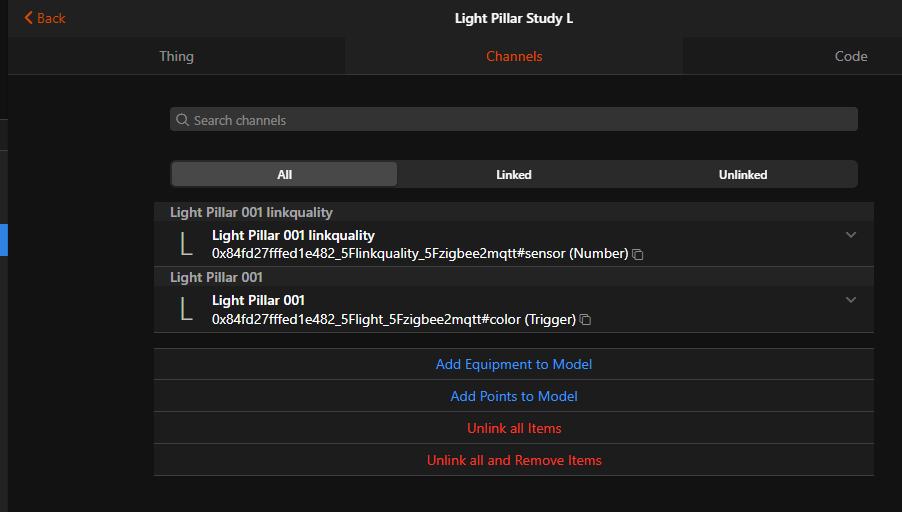Show all channels with the All filter
Screen dimensions: 902x512
[285, 174]
